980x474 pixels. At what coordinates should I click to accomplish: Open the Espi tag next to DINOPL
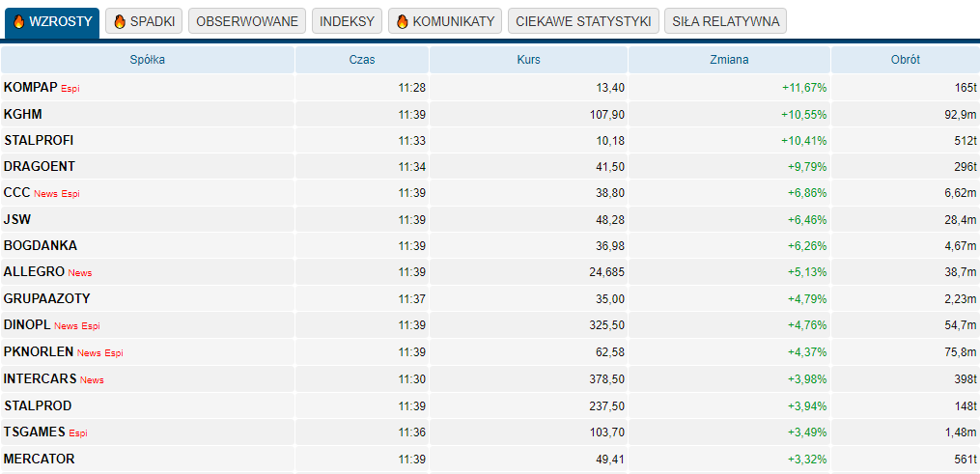(91, 326)
